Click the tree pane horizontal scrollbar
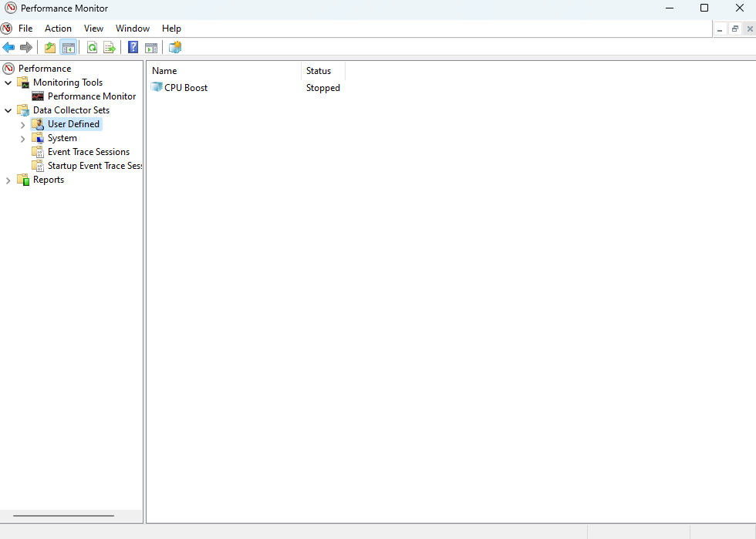Image resolution: width=756 pixels, height=539 pixels. (63, 516)
